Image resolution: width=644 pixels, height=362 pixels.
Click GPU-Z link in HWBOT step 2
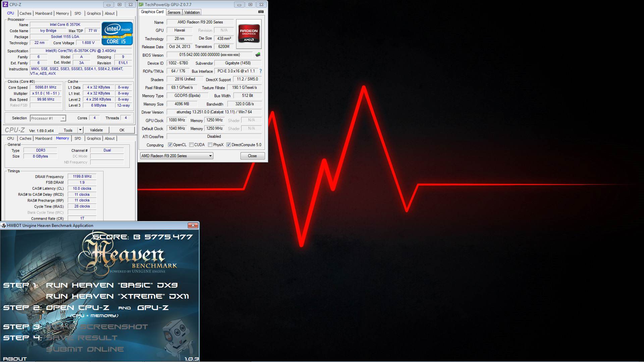153,308
